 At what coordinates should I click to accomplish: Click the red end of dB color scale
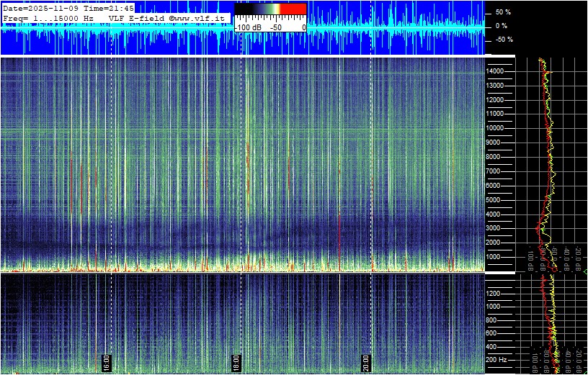(293, 9)
